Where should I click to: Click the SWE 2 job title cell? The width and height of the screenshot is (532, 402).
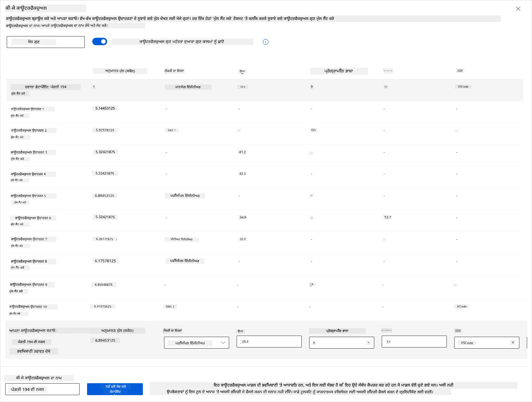click(x=170, y=307)
